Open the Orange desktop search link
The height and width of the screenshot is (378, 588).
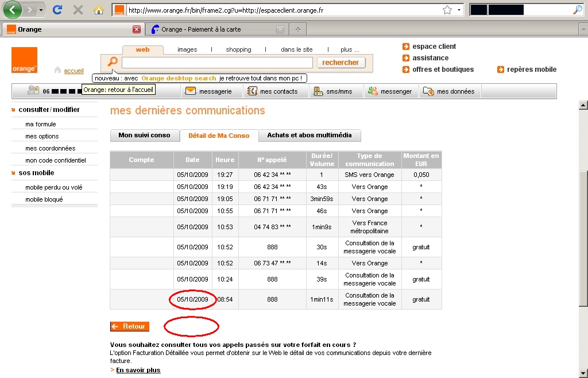[x=179, y=78]
